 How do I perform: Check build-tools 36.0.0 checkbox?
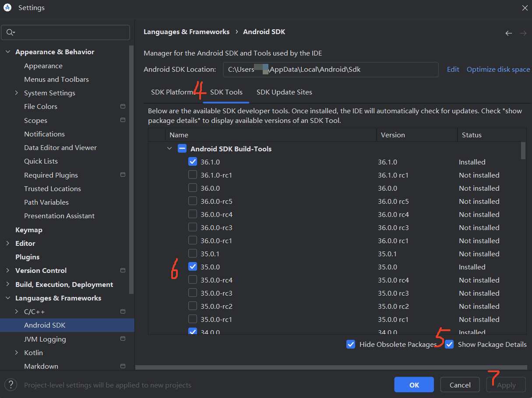coord(193,188)
